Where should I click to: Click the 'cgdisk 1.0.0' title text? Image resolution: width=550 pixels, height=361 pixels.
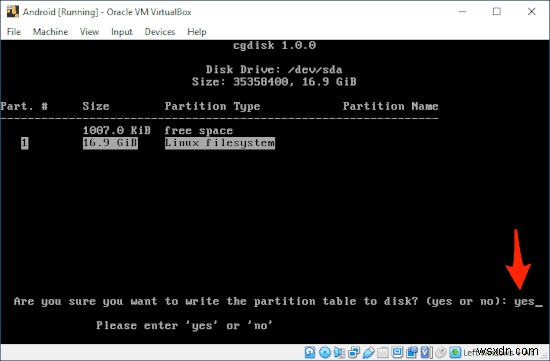[275, 45]
